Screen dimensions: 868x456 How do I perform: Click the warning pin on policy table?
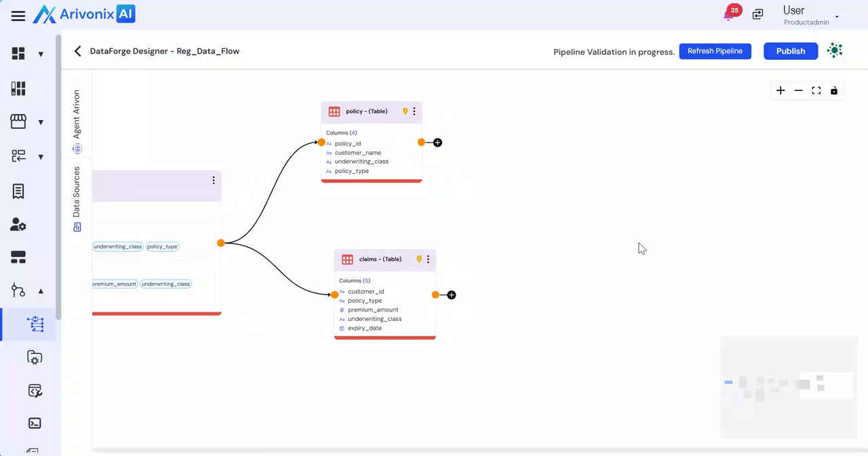(406, 111)
